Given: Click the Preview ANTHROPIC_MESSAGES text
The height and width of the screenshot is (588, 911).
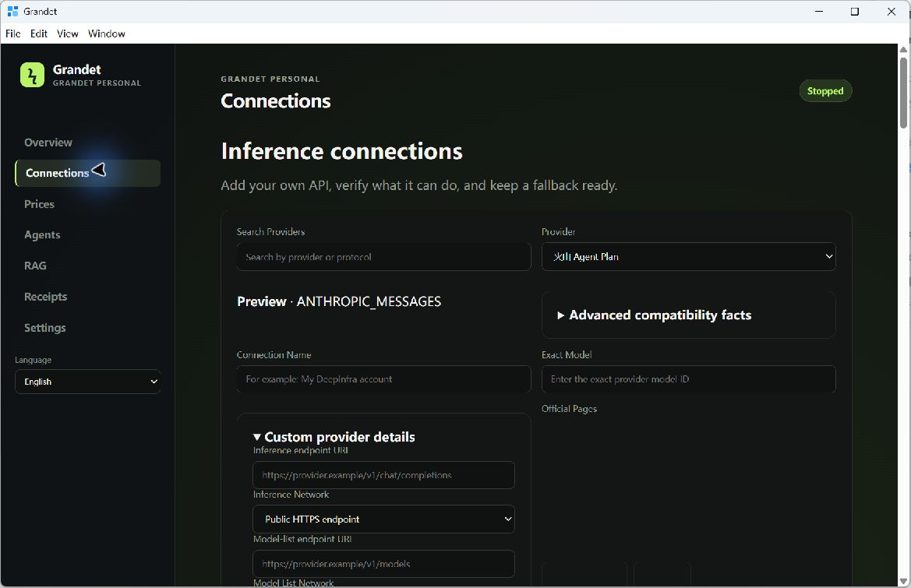Looking at the screenshot, I should [339, 302].
